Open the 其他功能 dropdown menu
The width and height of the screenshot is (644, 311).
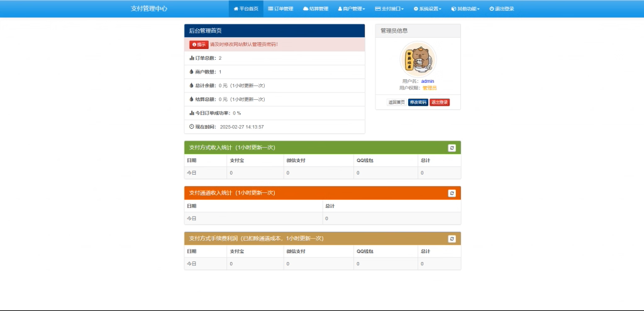tap(465, 9)
